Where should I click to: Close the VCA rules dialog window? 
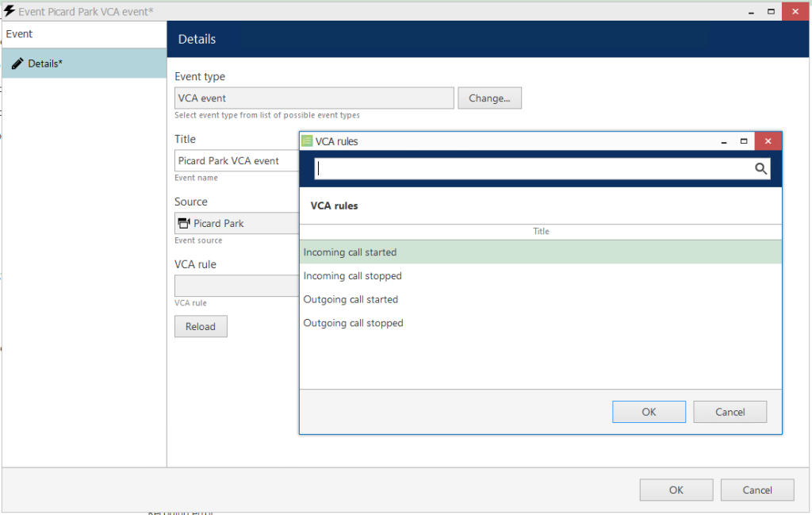tap(768, 141)
